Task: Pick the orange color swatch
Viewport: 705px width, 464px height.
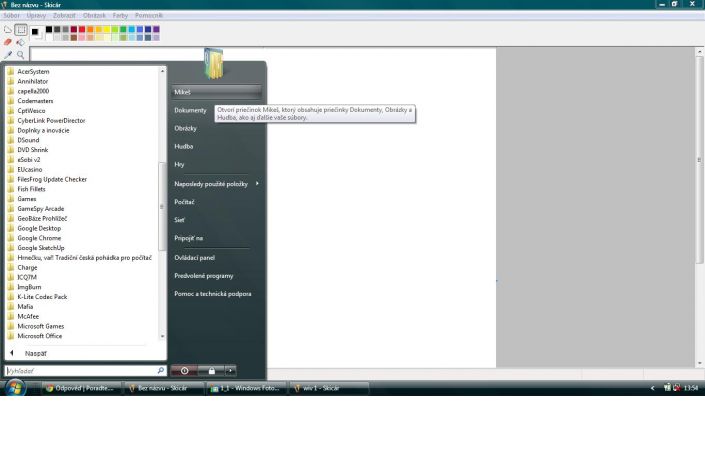Action: click(90, 30)
